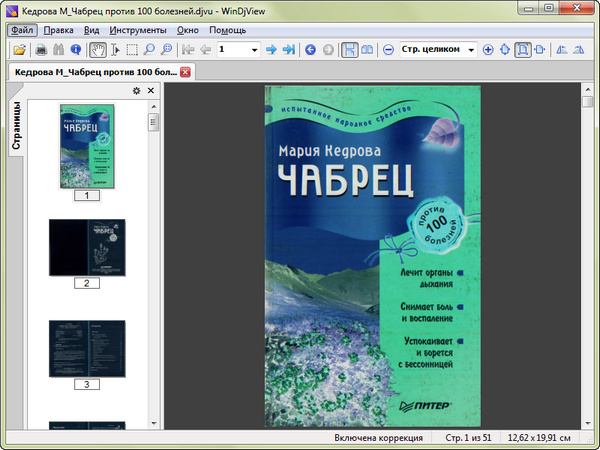The height and width of the screenshot is (450, 600).
Task: Click the Open file folder icon
Action: tap(19, 49)
